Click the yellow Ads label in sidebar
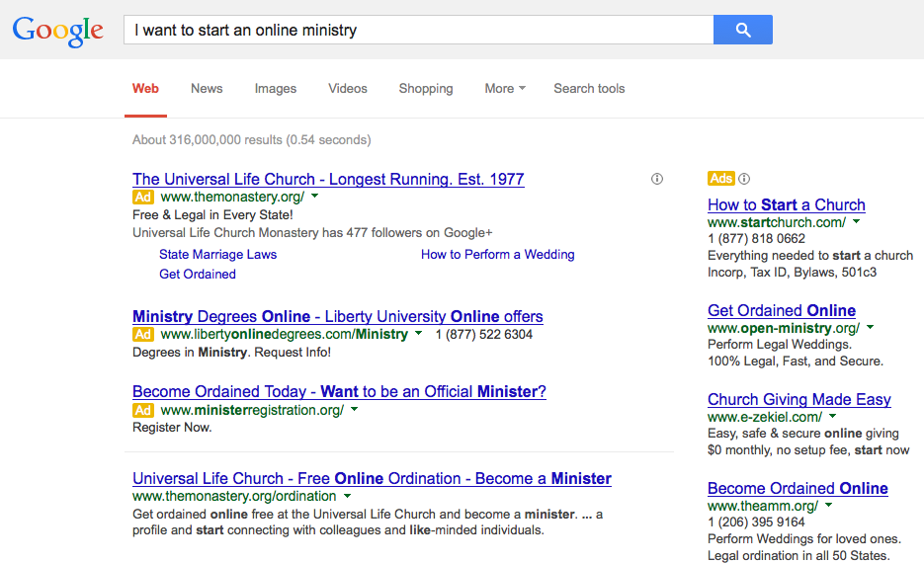924x563 pixels. (x=721, y=179)
